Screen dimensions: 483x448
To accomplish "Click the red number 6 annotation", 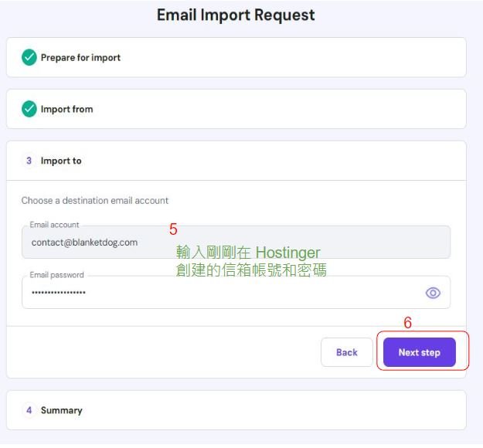I will pos(407,323).
